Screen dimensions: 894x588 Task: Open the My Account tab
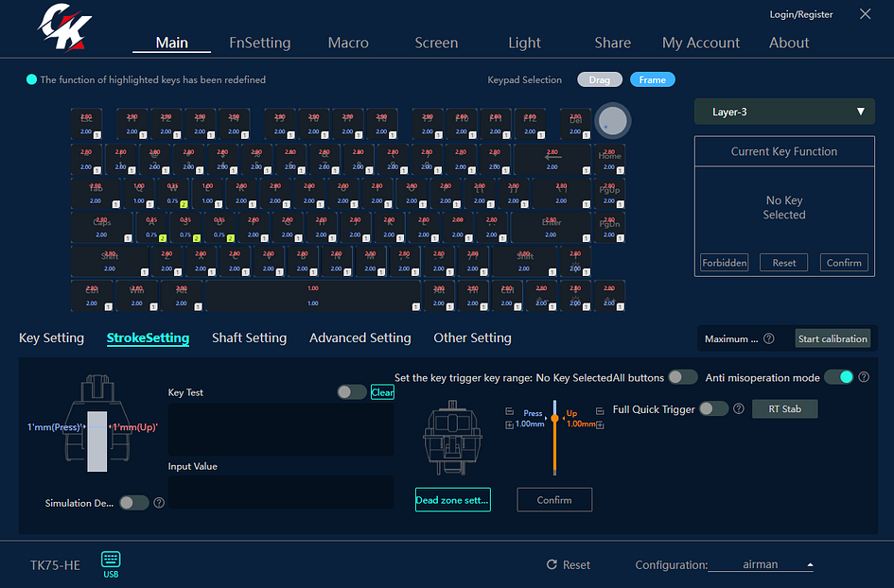[x=701, y=43]
